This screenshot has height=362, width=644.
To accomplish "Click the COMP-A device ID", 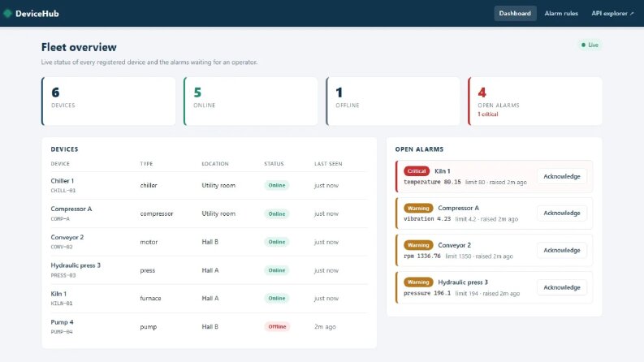I will point(60,219).
